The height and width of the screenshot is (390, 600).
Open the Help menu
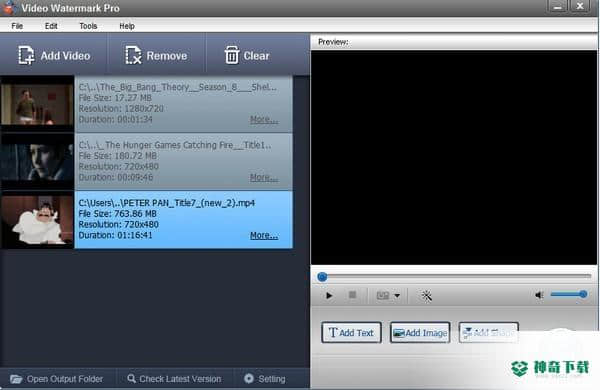pos(127,26)
